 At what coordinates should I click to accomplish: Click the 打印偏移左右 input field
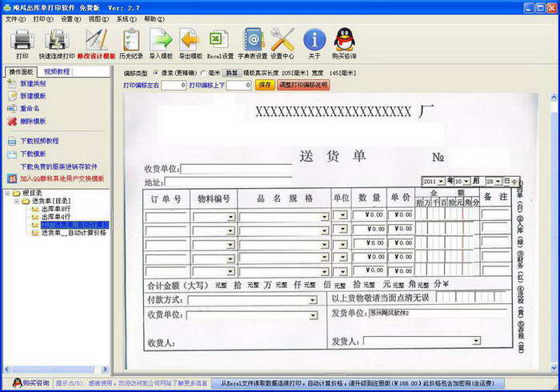pos(174,85)
